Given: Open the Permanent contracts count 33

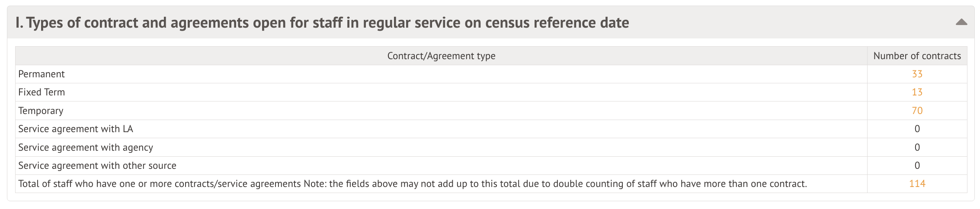Looking at the screenshot, I should coord(917,74).
